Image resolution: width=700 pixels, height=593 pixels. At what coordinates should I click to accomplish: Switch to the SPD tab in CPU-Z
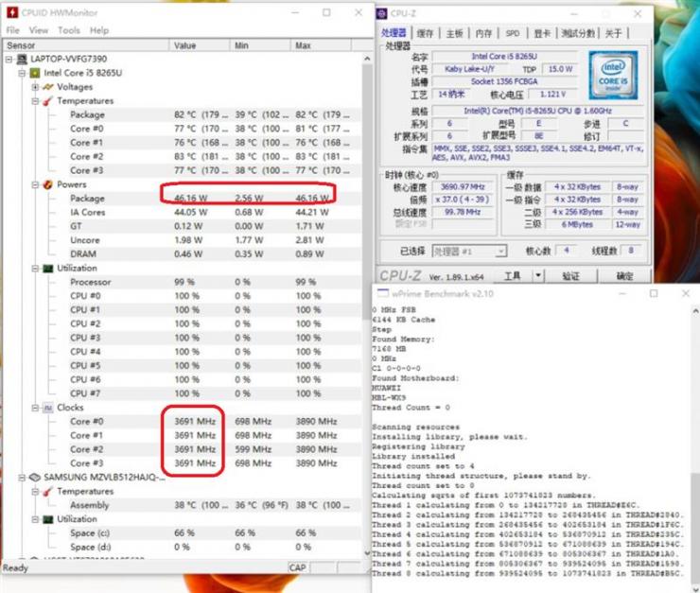pos(513,33)
